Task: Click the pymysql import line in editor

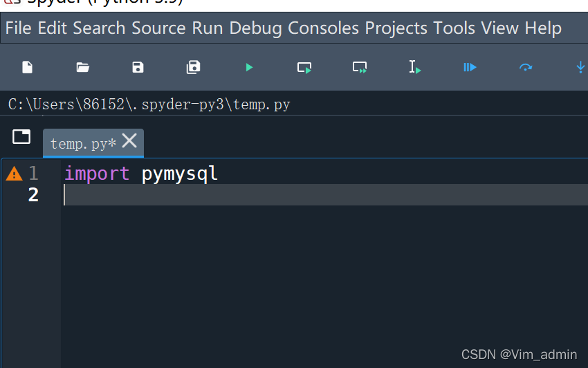Action: 141,174
